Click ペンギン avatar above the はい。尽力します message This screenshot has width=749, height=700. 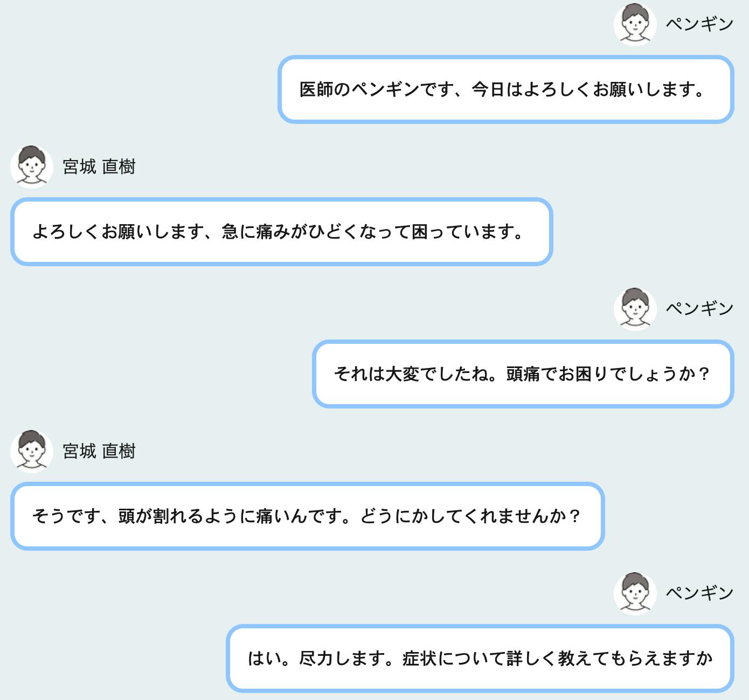tap(635, 593)
